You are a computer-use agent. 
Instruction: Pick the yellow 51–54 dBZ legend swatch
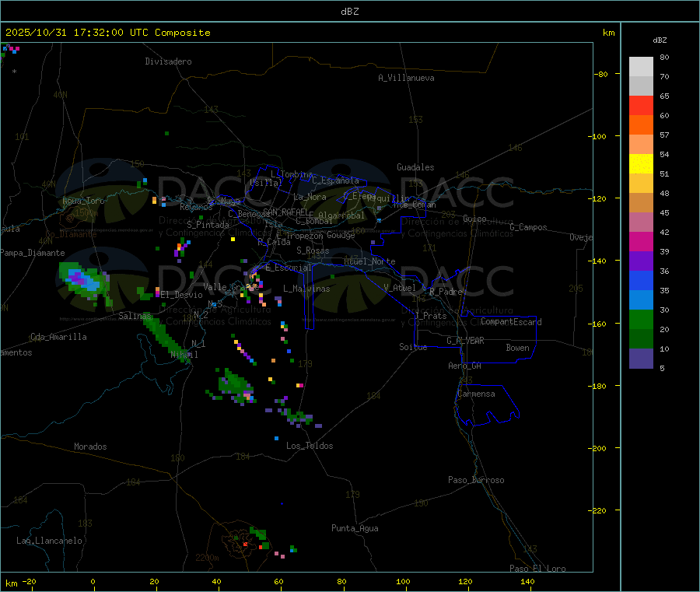tap(641, 164)
